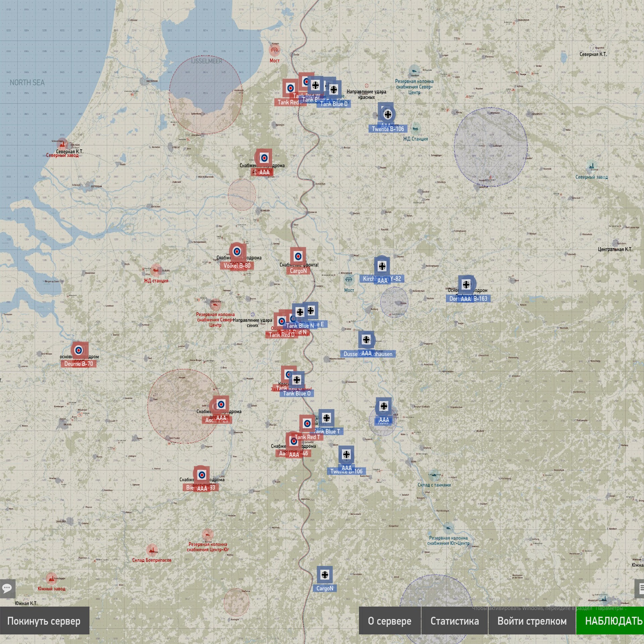The height and width of the screenshot is (644, 644).
Task: Select the Tank Blue D spawn marker
Action: click(x=334, y=90)
